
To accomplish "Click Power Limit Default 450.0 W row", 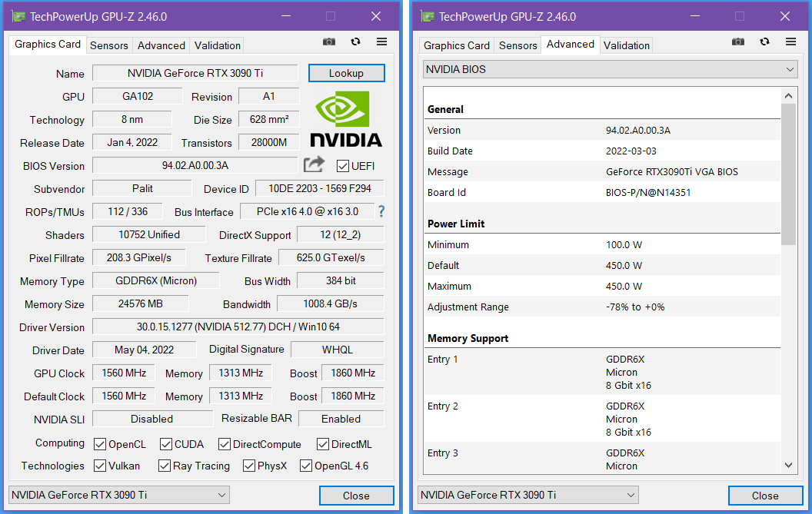I will [603, 265].
